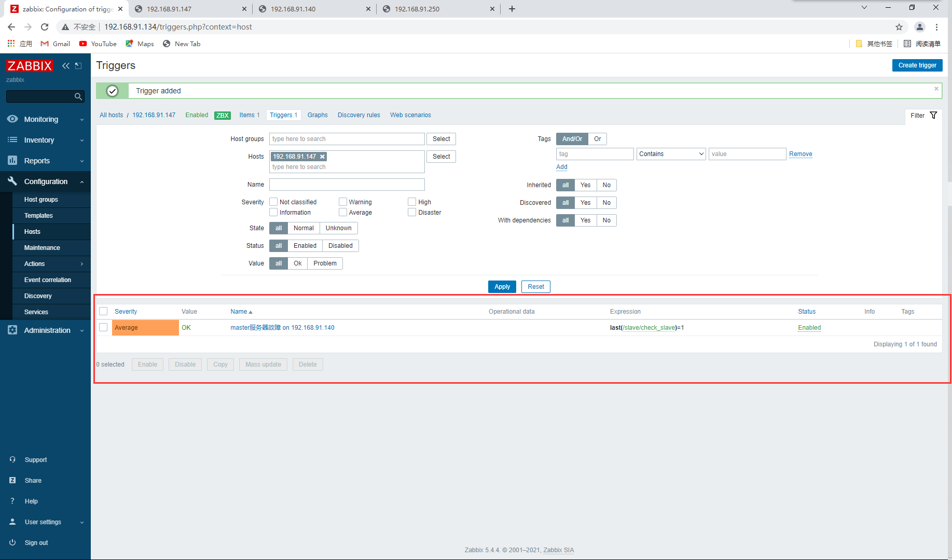Image resolution: width=952 pixels, height=560 pixels.
Task: Expand the Actions submenu
Action: [x=82, y=264]
